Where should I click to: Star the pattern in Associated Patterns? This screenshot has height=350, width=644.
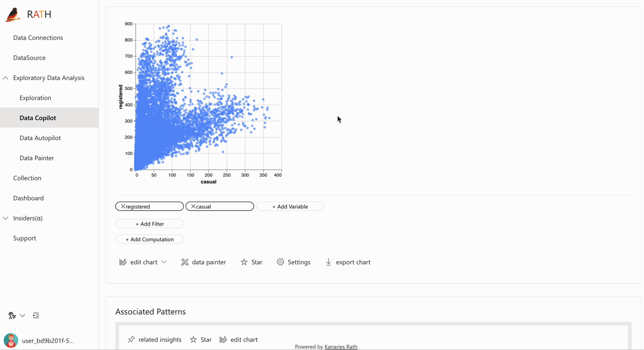click(x=200, y=339)
